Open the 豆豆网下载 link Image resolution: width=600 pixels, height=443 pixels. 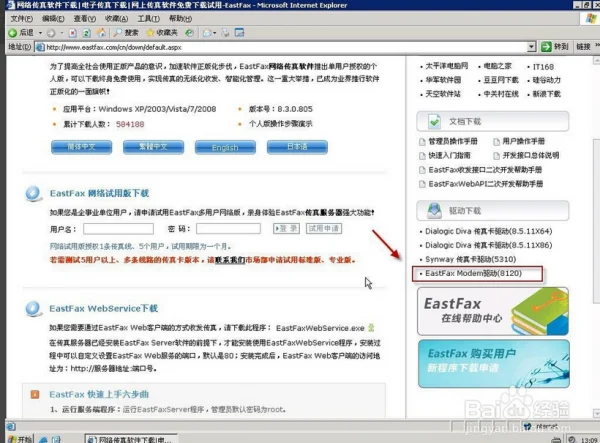501,80
